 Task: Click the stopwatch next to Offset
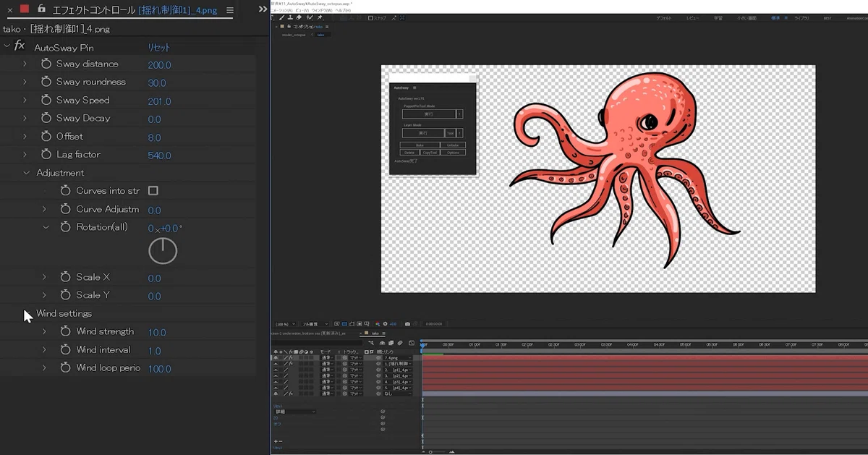pos(46,137)
